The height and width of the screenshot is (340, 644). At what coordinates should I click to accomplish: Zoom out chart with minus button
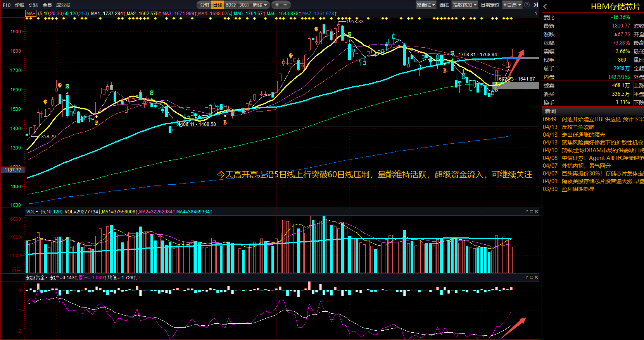[285, 5]
